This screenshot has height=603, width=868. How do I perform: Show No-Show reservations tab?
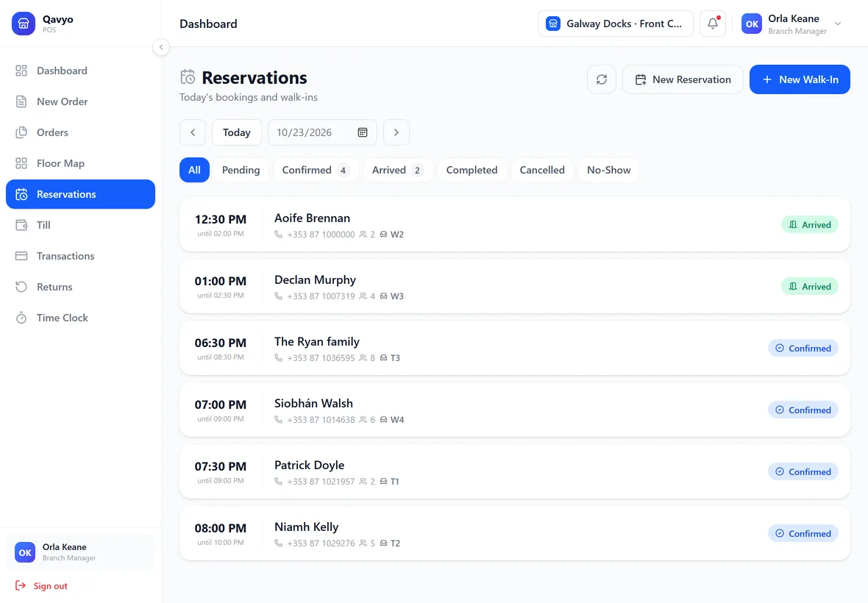tap(608, 170)
